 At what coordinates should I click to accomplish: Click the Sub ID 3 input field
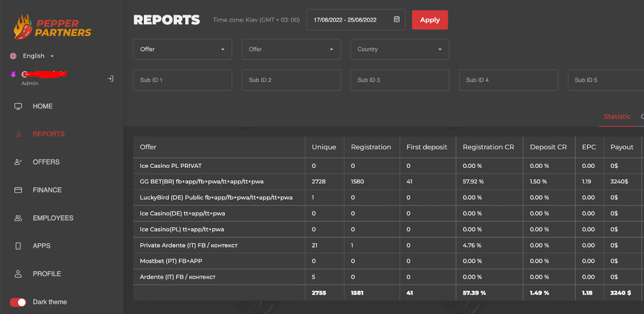[x=400, y=80]
